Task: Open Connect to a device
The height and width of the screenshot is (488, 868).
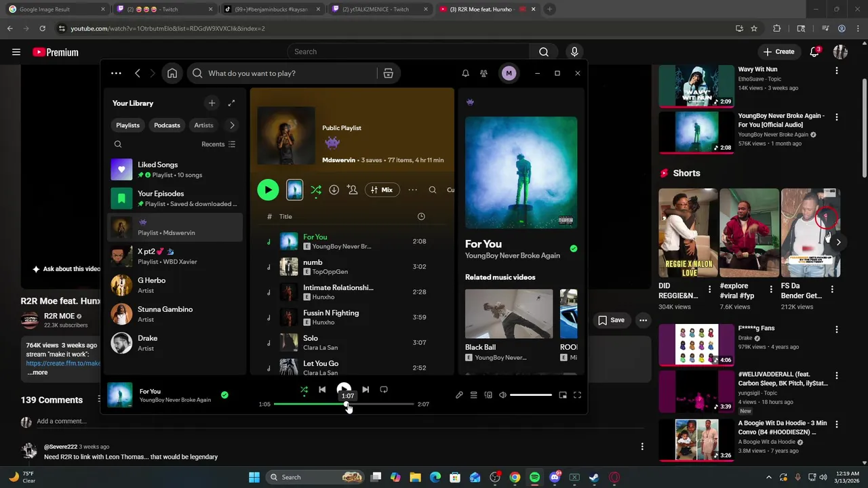Action: [488, 395]
